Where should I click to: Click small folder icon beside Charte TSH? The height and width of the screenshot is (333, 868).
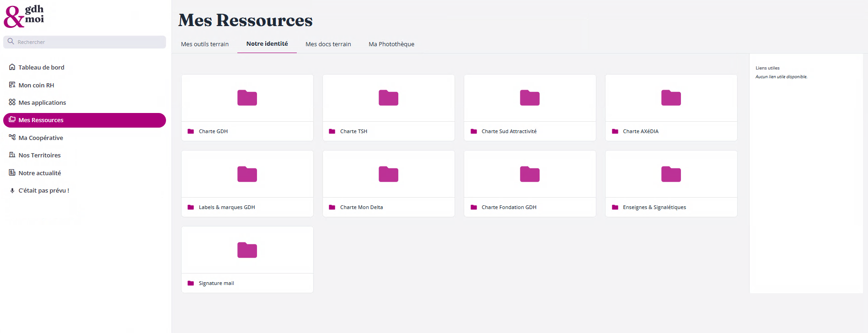(x=332, y=131)
